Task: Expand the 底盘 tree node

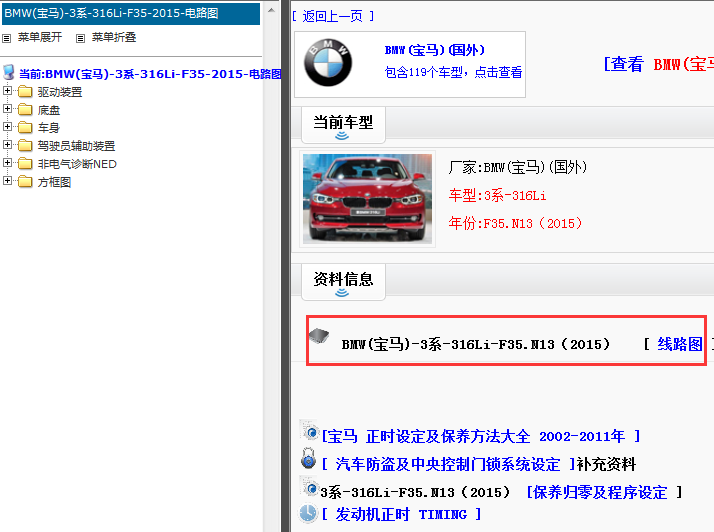Action: click(x=7, y=108)
